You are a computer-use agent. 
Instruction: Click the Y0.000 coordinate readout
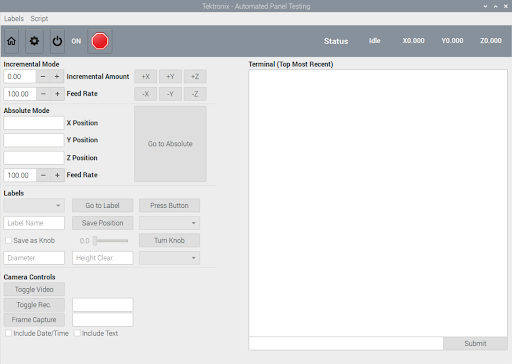click(x=452, y=41)
